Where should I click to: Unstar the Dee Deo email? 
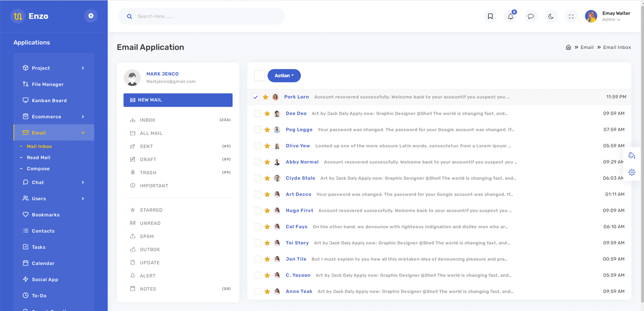click(x=267, y=114)
